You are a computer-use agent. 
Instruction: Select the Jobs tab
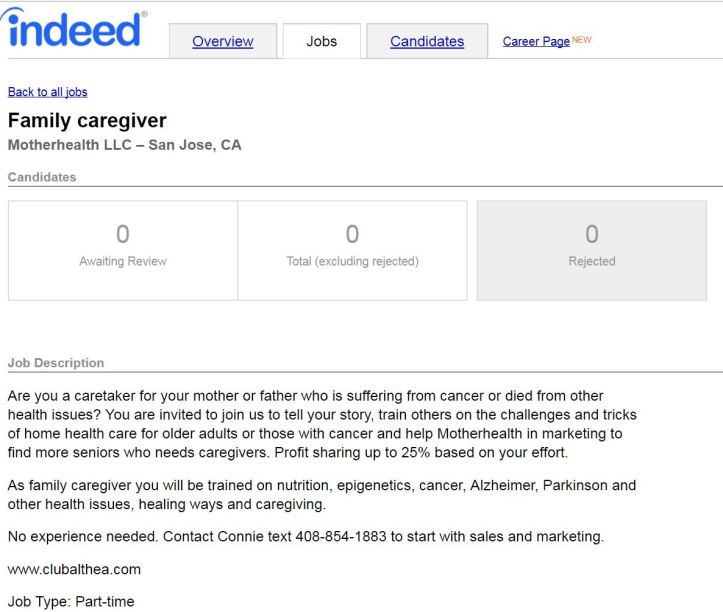pos(321,41)
